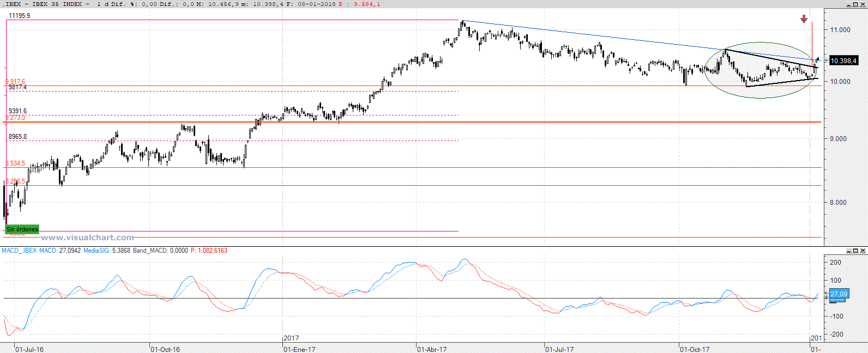Click the 9391.6 level label
This screenshot has width=868, height=353.
(x=17, y=111)
